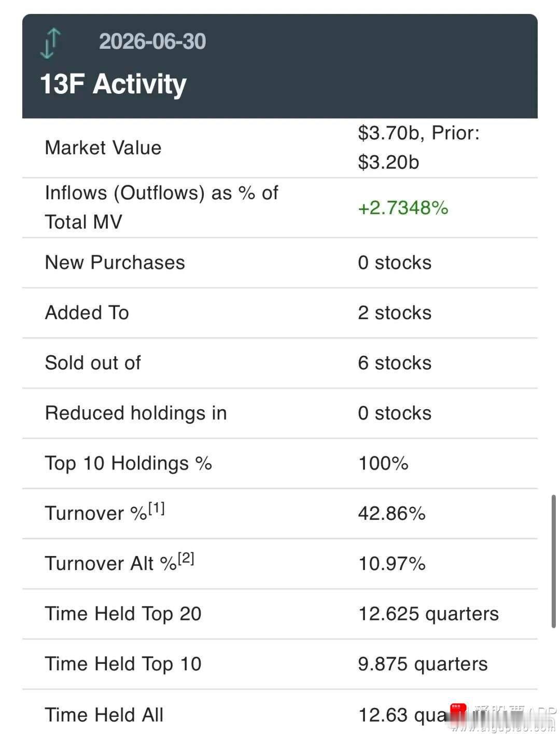Click the 9.875 quarters value
The width and height of the screenshot is (560, 734).
423,664
